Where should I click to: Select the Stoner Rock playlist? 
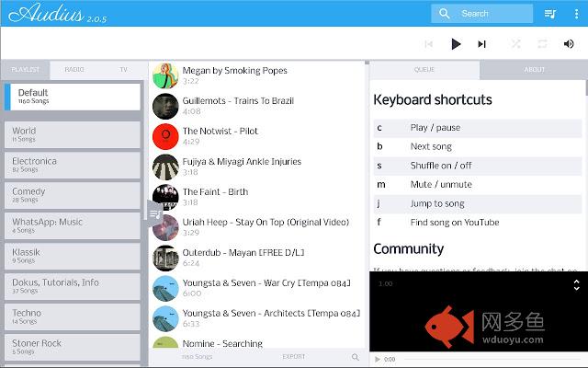(x=73, y=348)
